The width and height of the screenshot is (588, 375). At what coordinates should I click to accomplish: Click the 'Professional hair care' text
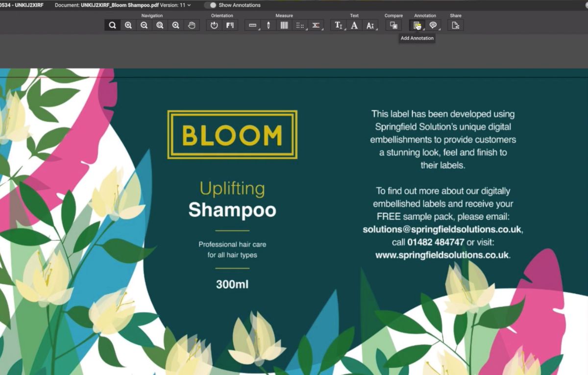point(232,244)
